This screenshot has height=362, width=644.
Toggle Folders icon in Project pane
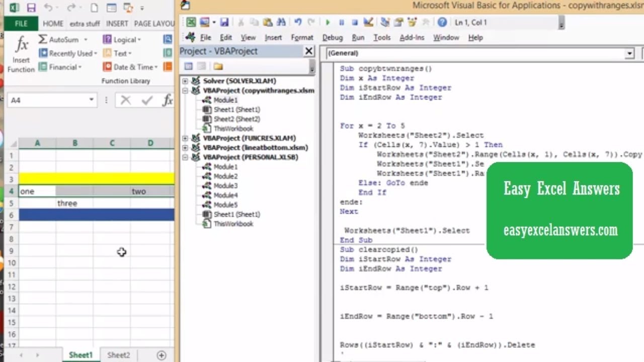[x=218, y=66]
